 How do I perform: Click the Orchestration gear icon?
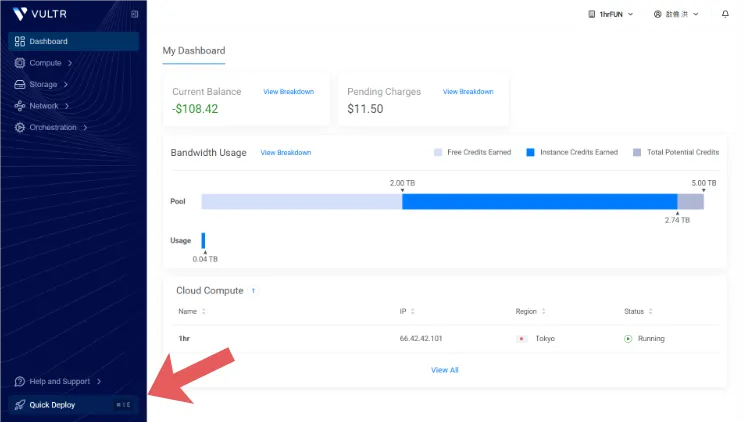(x=20, y=127)
